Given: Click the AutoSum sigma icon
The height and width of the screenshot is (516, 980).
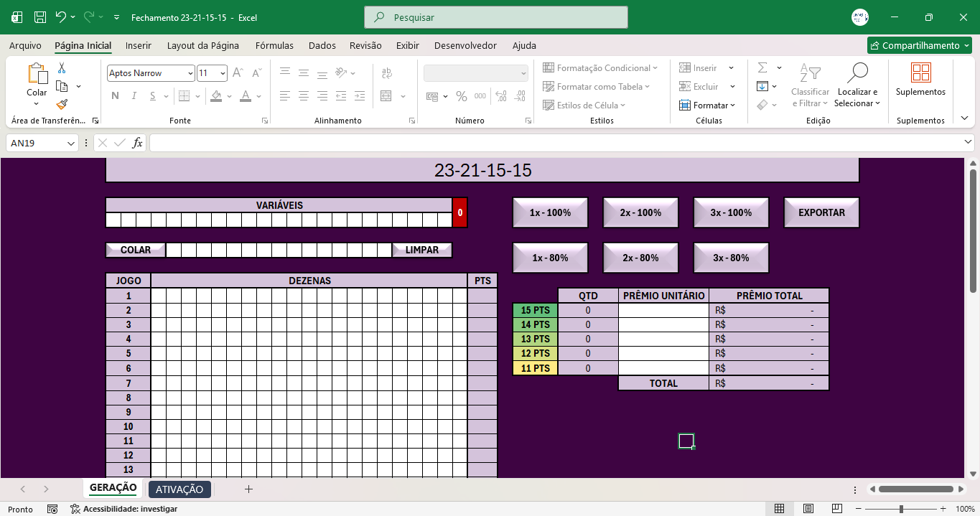Looking at the screenshot, I should (762, 67).
